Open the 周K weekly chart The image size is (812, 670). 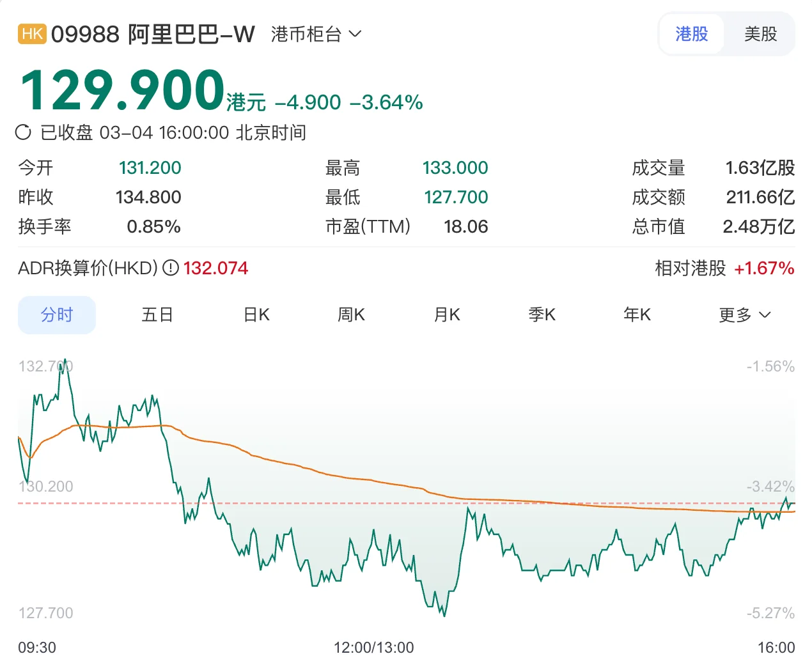point(351,315)
